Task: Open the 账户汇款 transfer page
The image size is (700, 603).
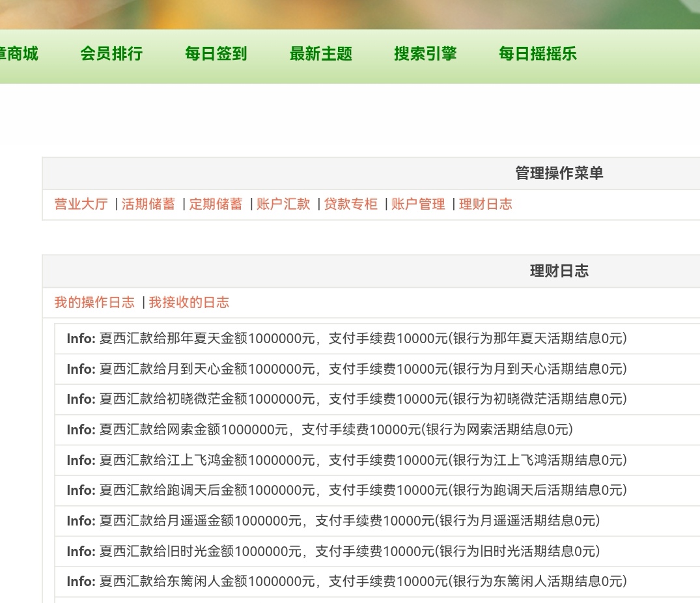Action: [283, 204]
